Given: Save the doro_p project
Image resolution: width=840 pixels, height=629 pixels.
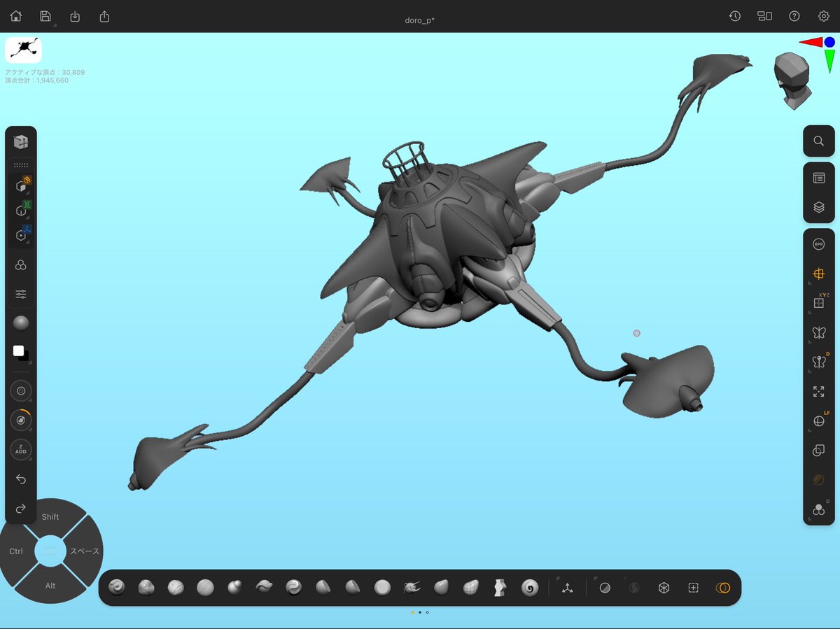Looking at the screenshot, I should pos(45,16).
